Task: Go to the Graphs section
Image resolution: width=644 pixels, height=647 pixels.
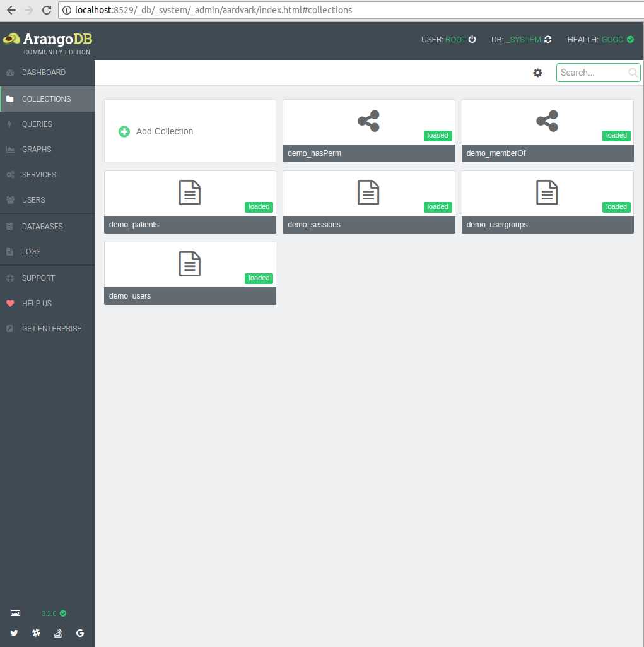Action: point(47,150)
